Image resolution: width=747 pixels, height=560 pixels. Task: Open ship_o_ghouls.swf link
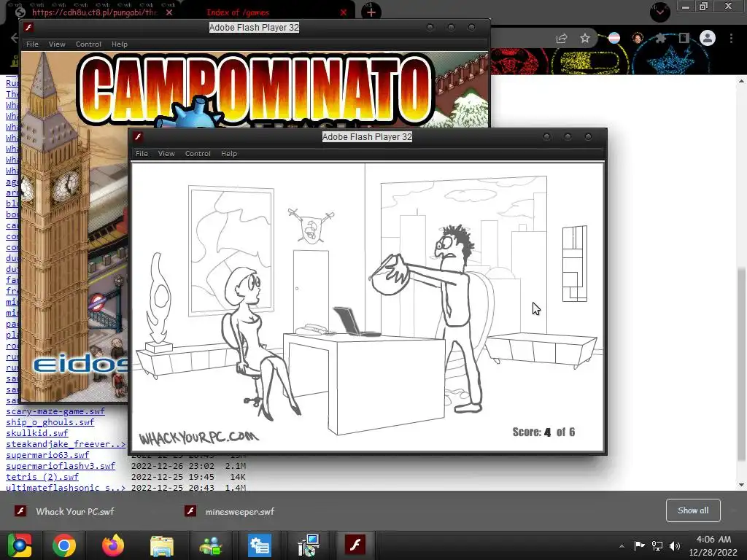pyautogui.click(x=50, y=422)
